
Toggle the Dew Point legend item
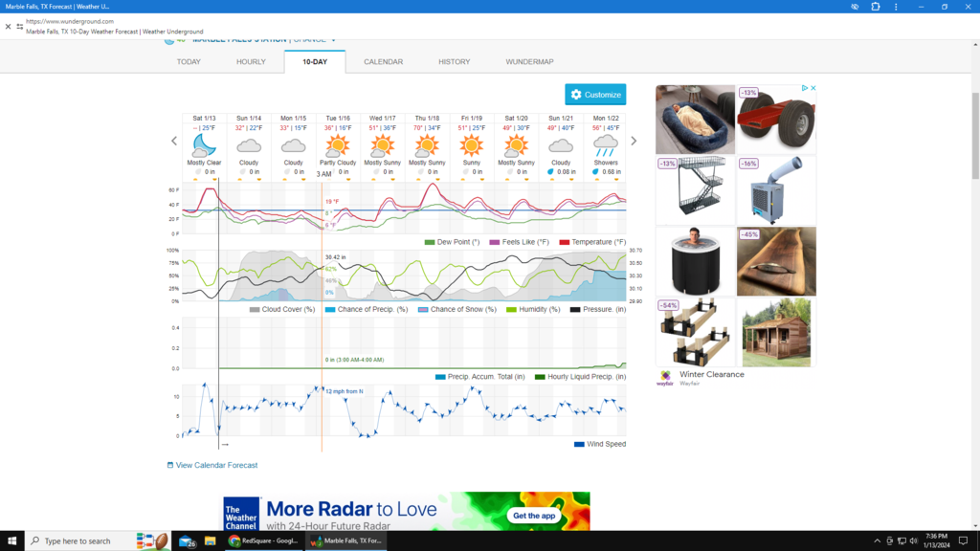tap(456, 242)
